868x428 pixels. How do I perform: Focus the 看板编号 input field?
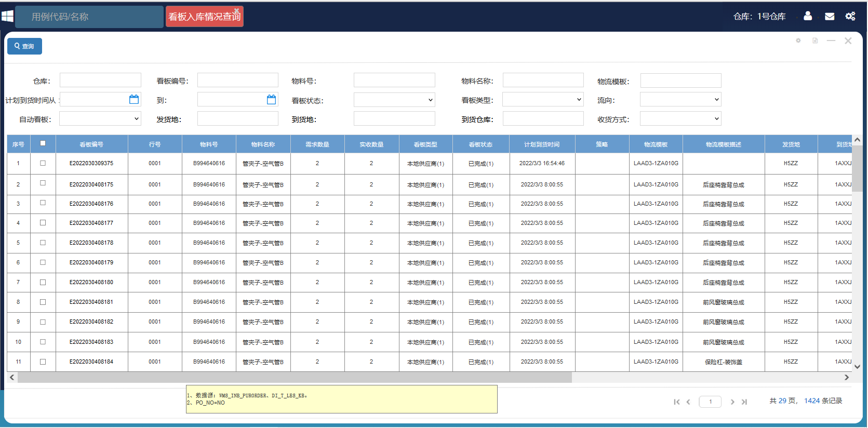(x=238, y=80)
